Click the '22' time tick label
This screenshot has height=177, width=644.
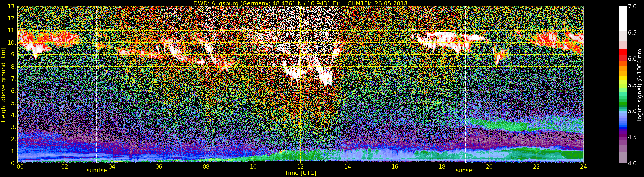pos(536,166)
